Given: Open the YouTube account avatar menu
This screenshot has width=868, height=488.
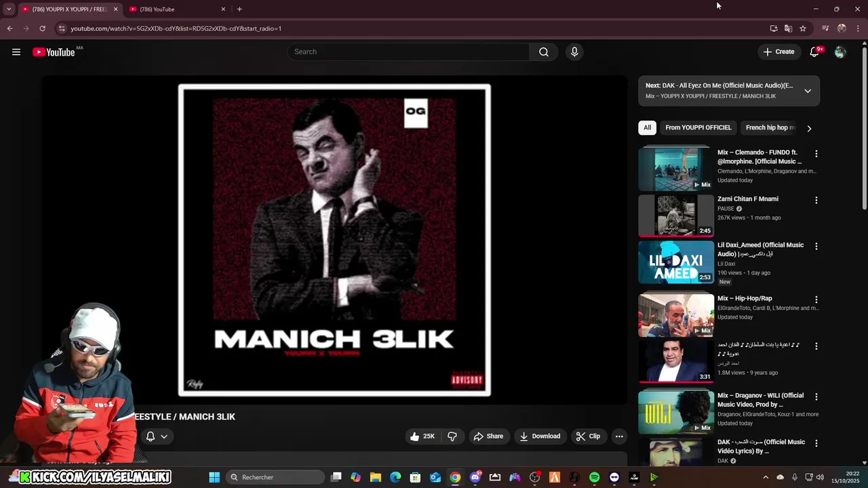Looking at the screenshot, I should point(840,52).
